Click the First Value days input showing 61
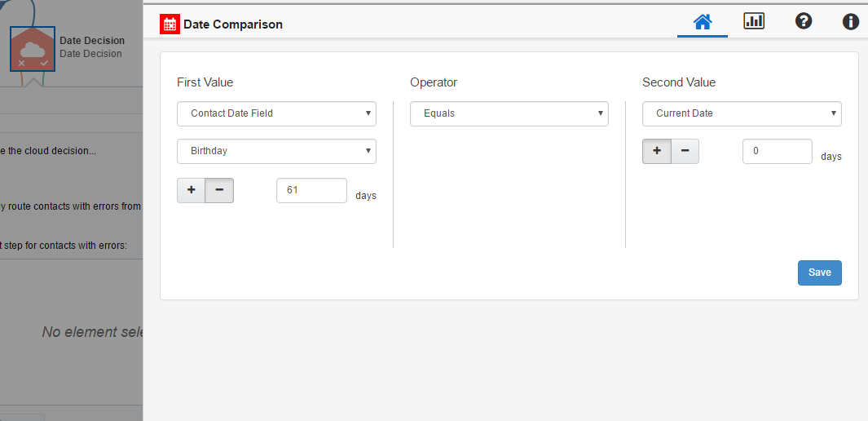The image size is (868, 421). 311,190
